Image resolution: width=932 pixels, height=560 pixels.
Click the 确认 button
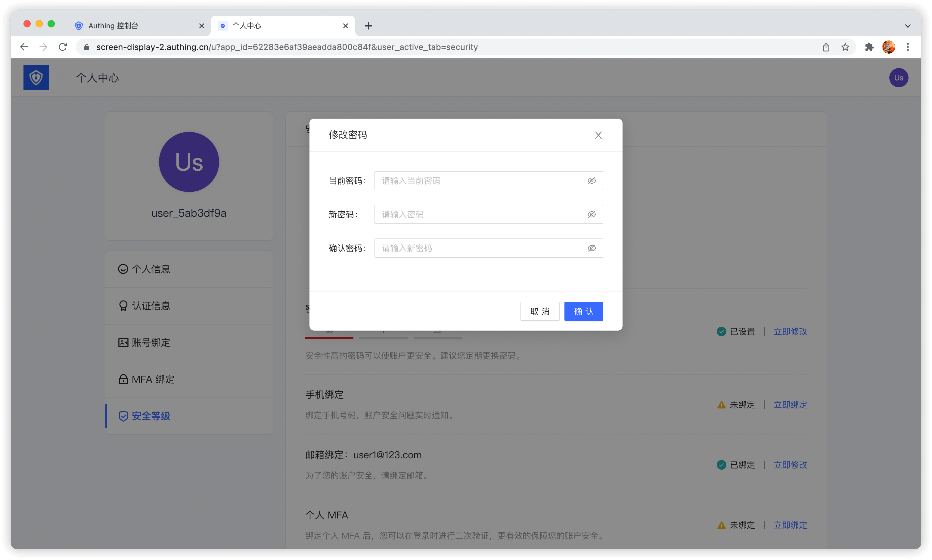583,311
